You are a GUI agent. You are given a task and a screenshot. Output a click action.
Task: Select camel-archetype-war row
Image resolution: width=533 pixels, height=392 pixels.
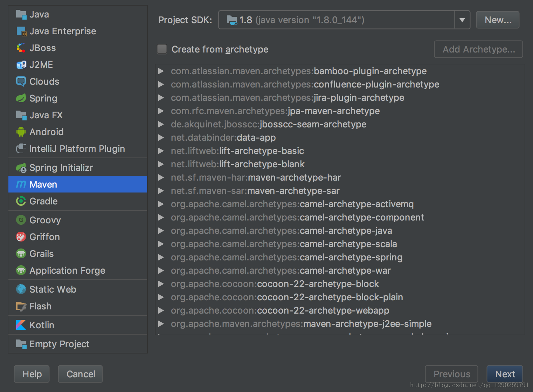(340, 271)
